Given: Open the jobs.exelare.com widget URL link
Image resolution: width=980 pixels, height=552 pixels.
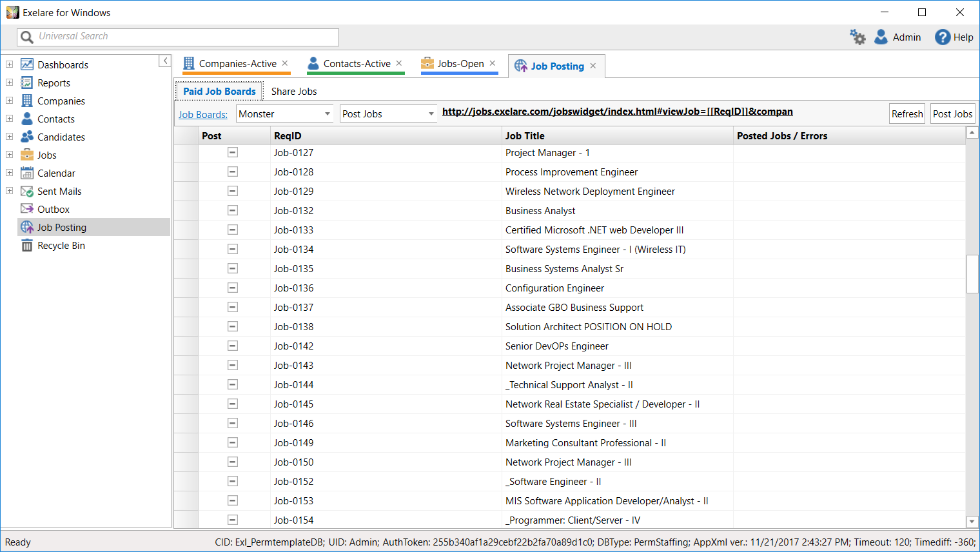Looking at the screenshot, I should tap(618, 112).
